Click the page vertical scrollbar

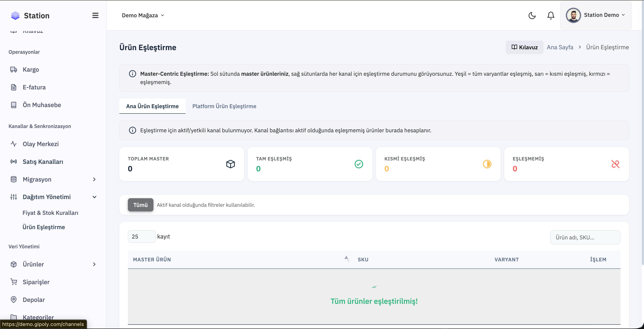(643, 133)
